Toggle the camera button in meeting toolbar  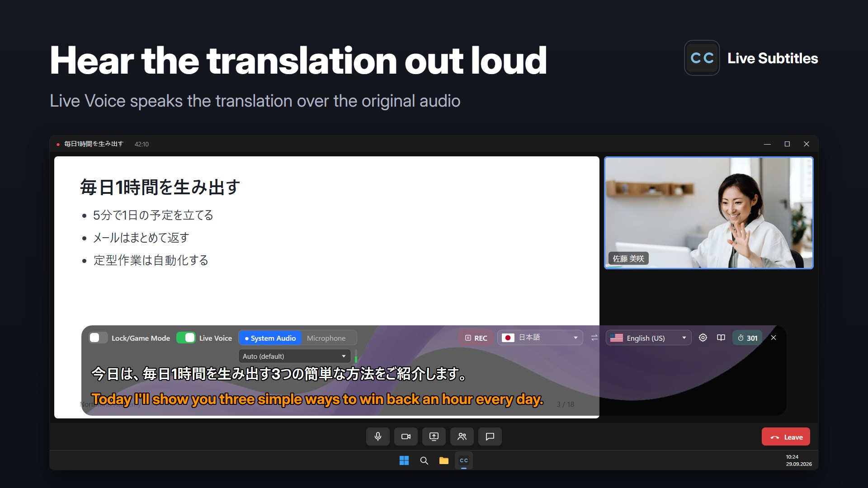pos(406,436)
